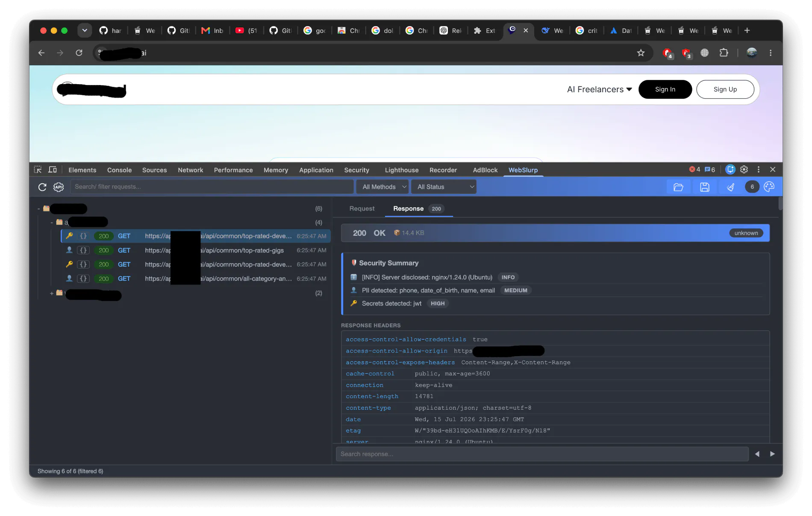Reload the captured requests in WebSlurp
812x516 pixels.
click(42, 187)
